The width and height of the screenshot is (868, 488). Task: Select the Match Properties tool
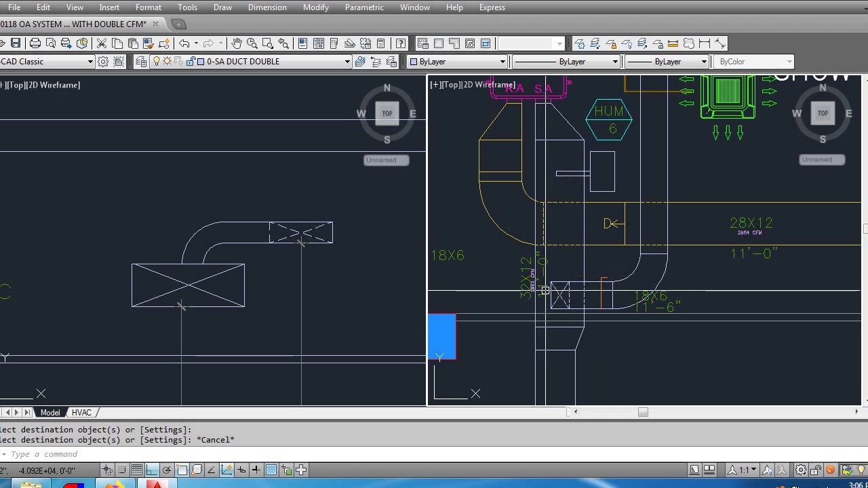[149, 43]
